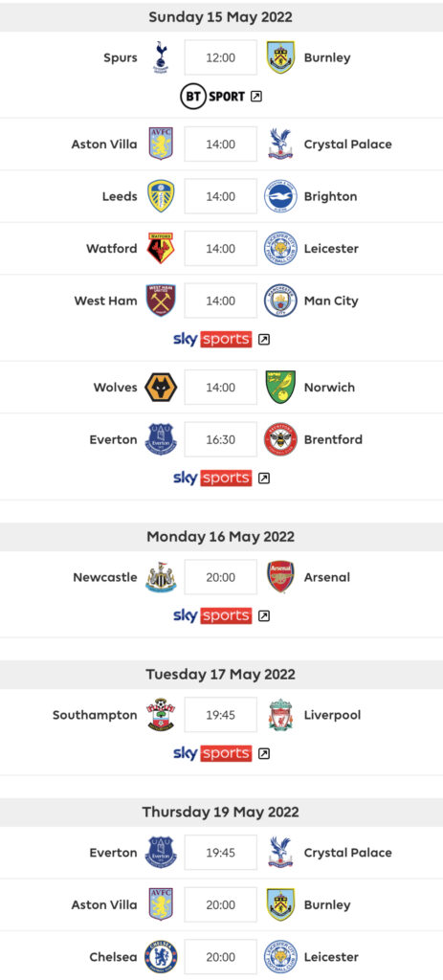Open the 16:30 Everton v Brentford fixture
Viewport: 443px width, 980px height.
[x=221, y=439]
